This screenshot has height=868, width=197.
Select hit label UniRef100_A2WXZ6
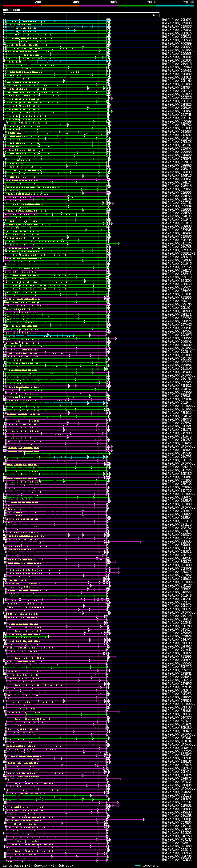176,572
